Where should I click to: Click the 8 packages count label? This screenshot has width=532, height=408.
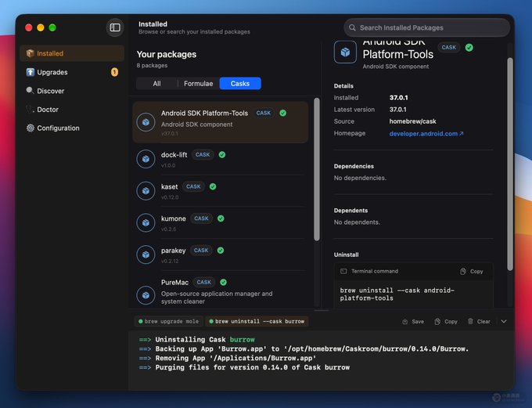(152, 65)
